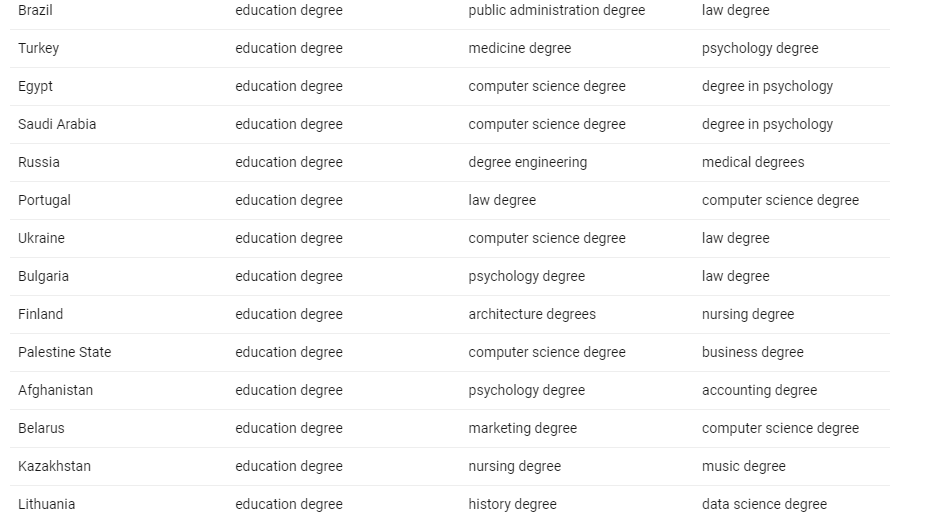Click the degree engineering cell

[x=527, y=162]
